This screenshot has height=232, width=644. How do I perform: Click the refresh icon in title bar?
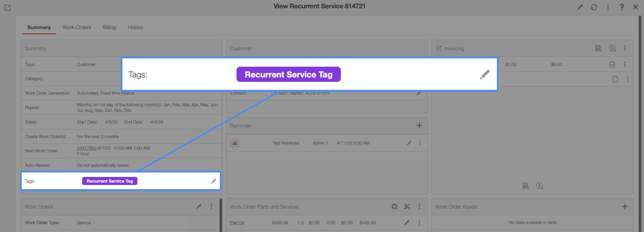coord(594,7)
